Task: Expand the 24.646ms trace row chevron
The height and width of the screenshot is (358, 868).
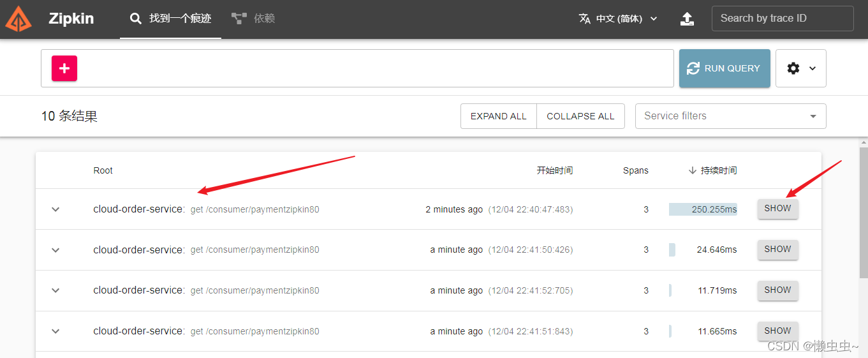Action: click(55, 250)
